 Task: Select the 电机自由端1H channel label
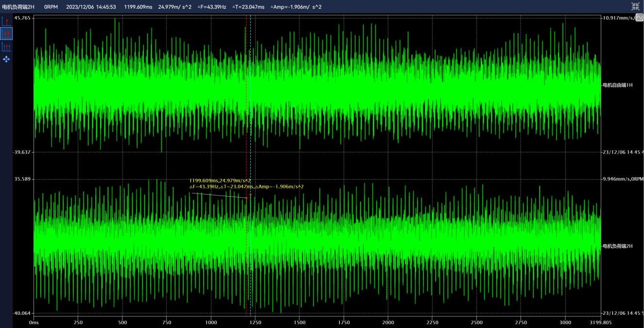617,85
